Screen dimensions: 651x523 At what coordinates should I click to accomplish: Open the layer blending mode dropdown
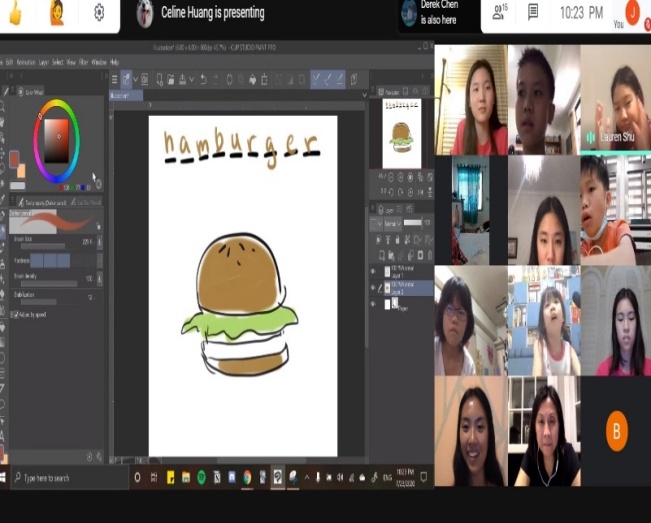pos(391,225)
